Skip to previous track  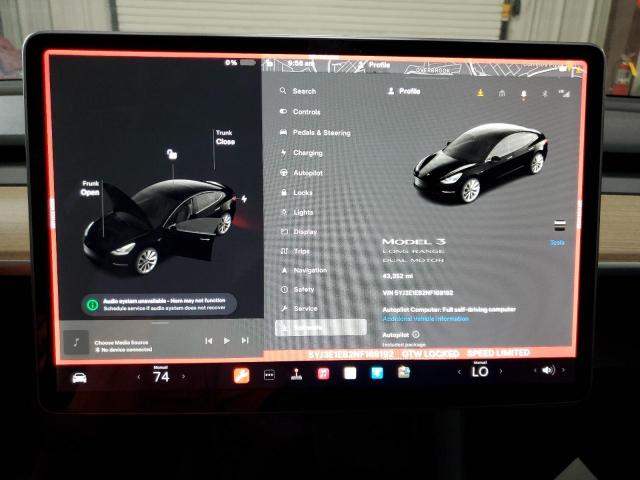coord(209,341)
